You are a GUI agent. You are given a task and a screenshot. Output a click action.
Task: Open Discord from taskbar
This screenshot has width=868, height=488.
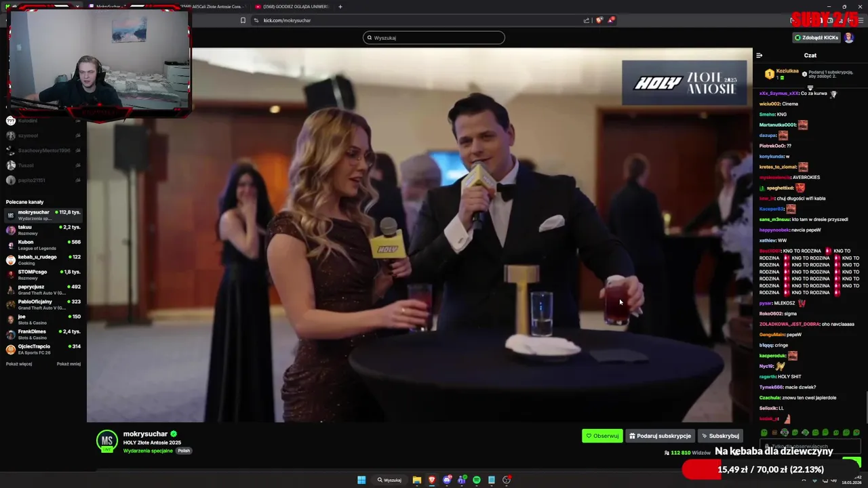coord(447,480)
